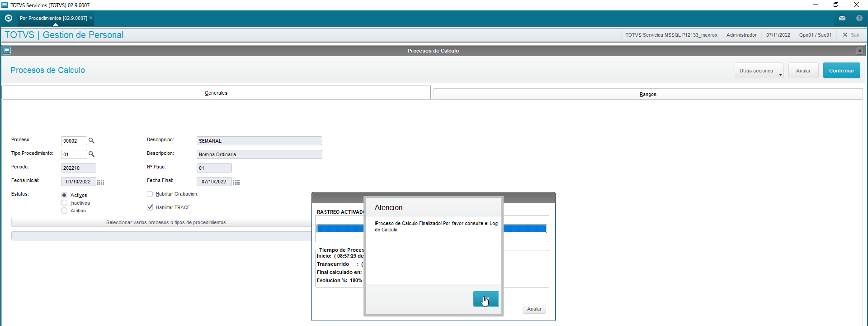Click the Procesos de Calculo window icon
The image size is (868, 326).
point(7,51)
